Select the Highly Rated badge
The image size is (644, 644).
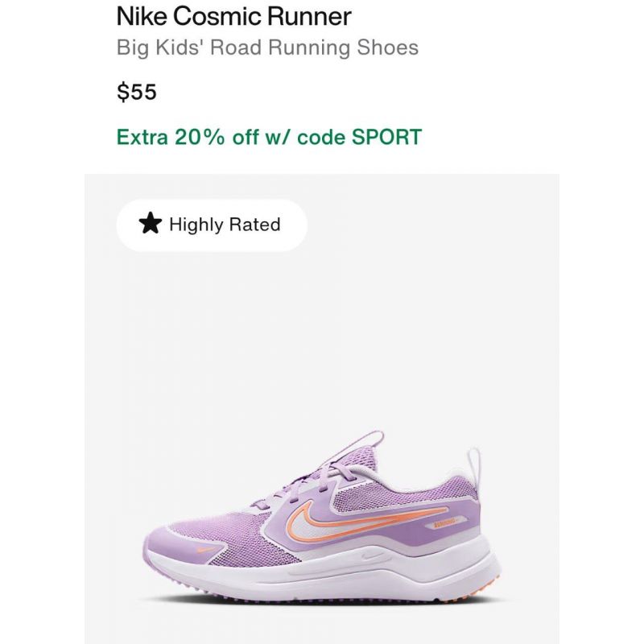click(212, 225)
